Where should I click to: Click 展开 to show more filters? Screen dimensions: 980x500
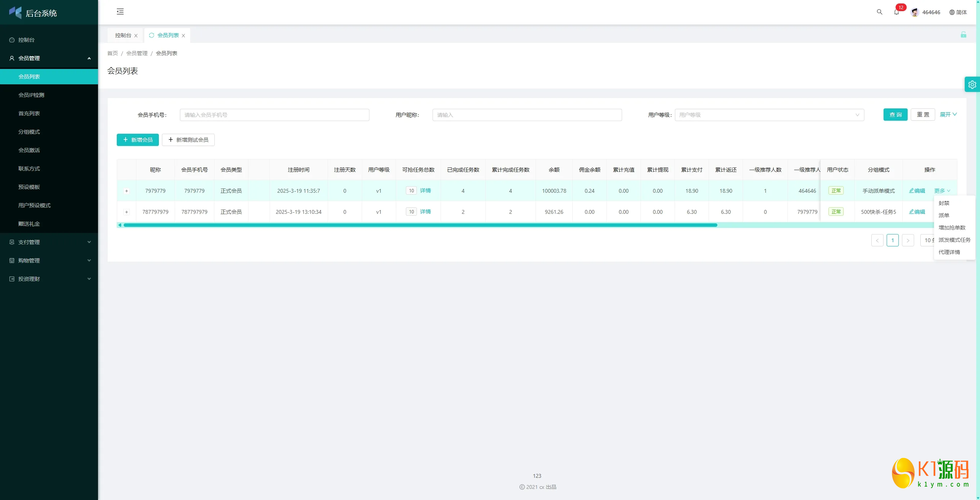point(948,115)
